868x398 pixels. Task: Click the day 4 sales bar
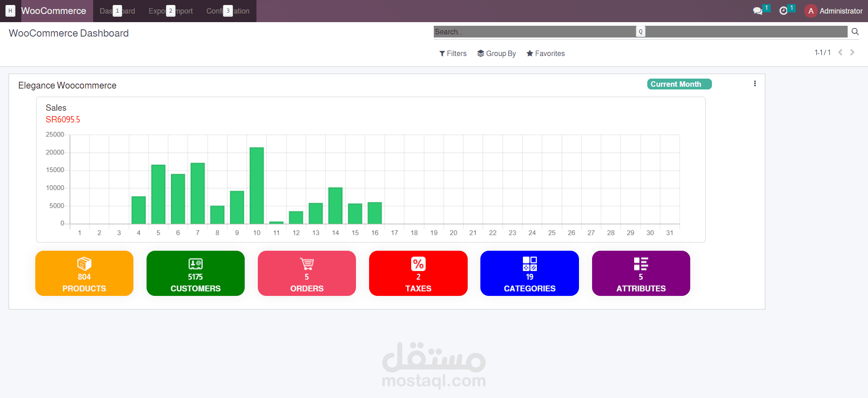point(138,210)
